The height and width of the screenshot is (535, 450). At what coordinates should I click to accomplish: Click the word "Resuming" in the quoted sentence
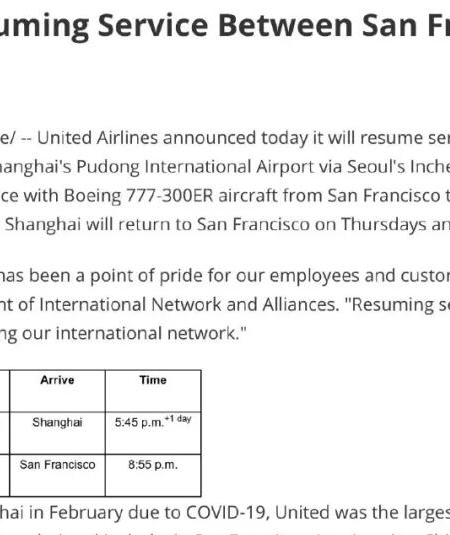[391, 305]
